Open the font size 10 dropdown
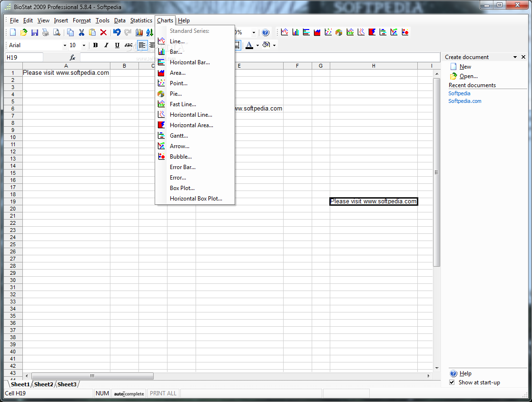This screenshot has height=402, width=532. (84, 45)
